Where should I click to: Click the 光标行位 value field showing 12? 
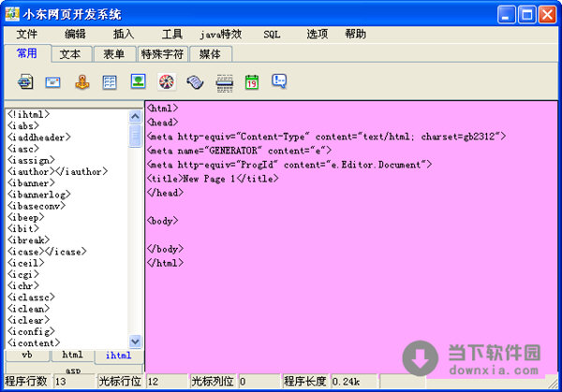click(x=167, y=382)
